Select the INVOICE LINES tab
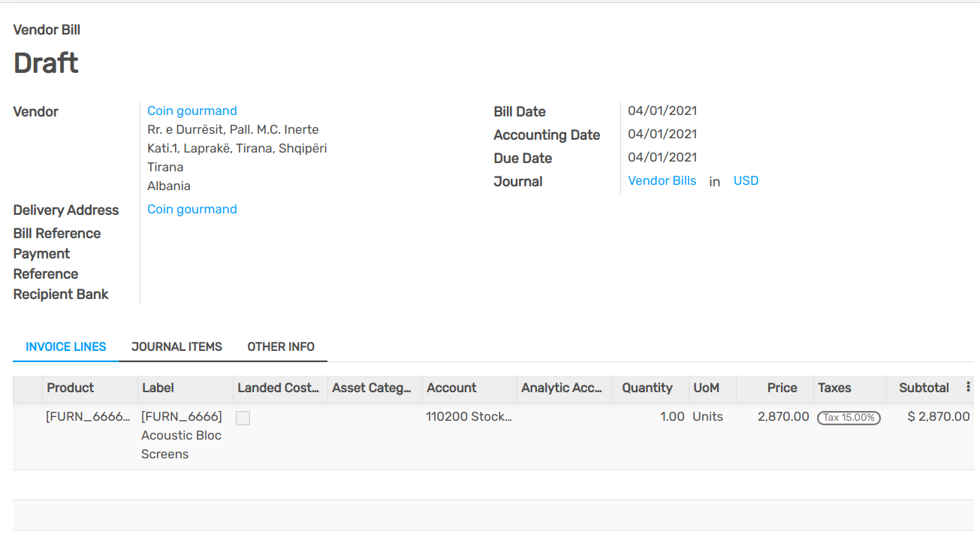 pos(65,346)
